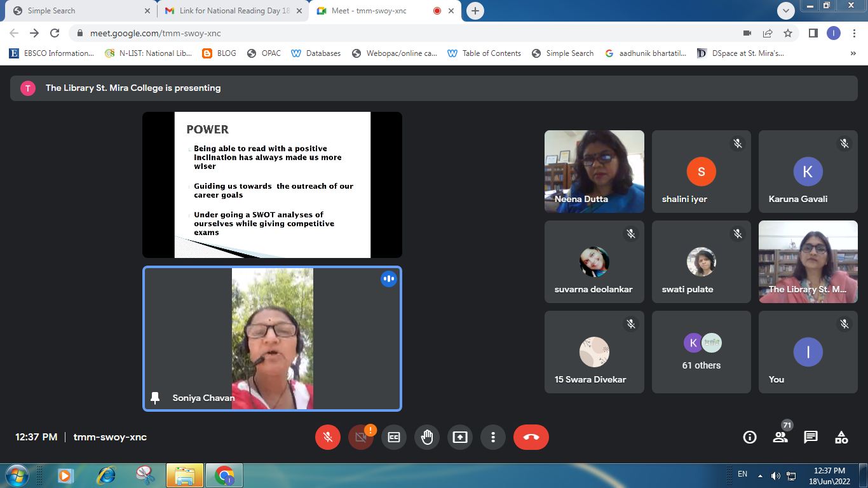
Task: Unpin Soniya Chavan's video tile
Action: 154,397
